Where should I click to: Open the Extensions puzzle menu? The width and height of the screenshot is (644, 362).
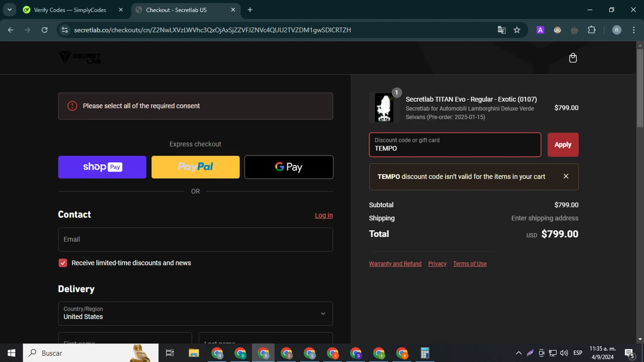592,30
